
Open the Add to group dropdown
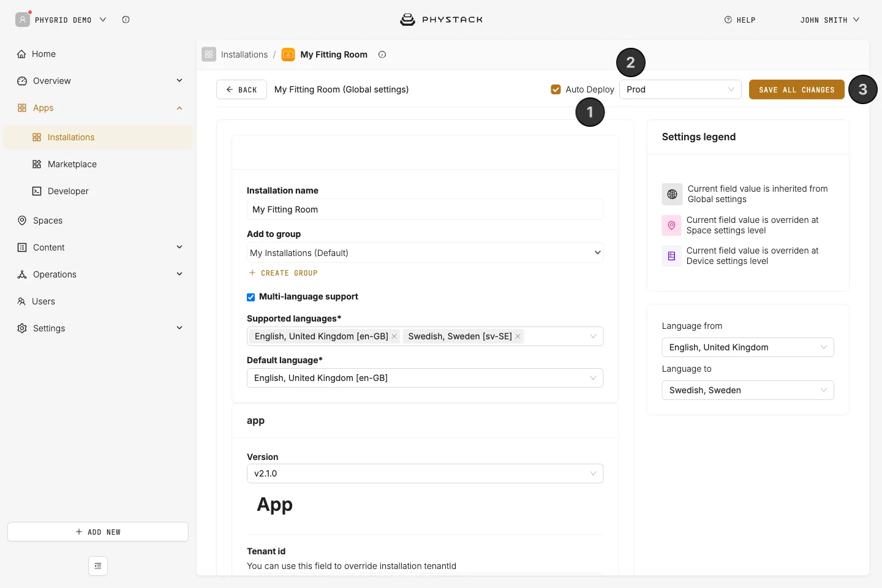pos(425,253)
